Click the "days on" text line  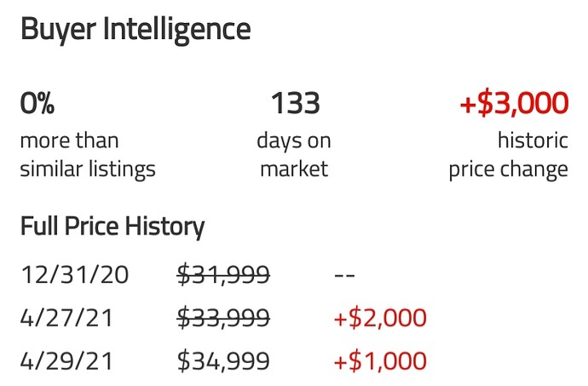point(294,141)
